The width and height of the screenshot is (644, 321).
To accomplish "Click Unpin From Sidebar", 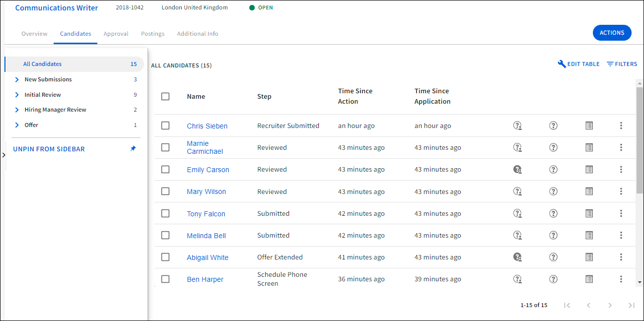I will click(49, 149).
